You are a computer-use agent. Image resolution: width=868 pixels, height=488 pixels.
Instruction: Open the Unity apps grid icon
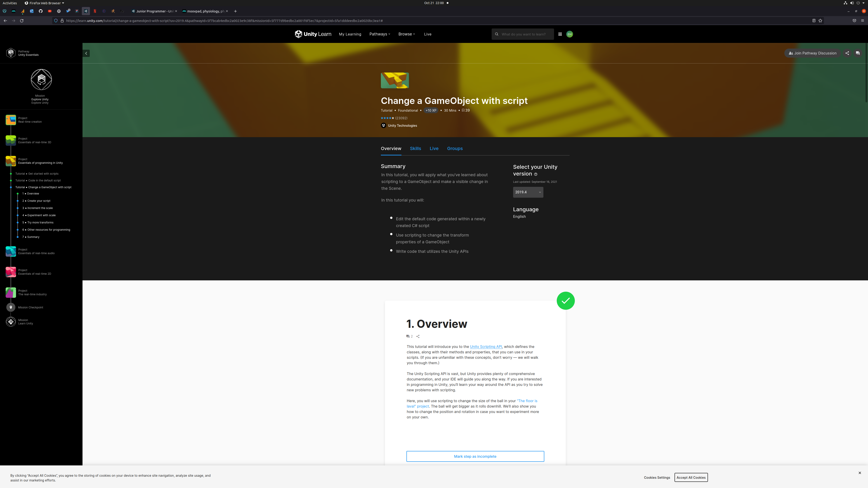coord(560,34)
